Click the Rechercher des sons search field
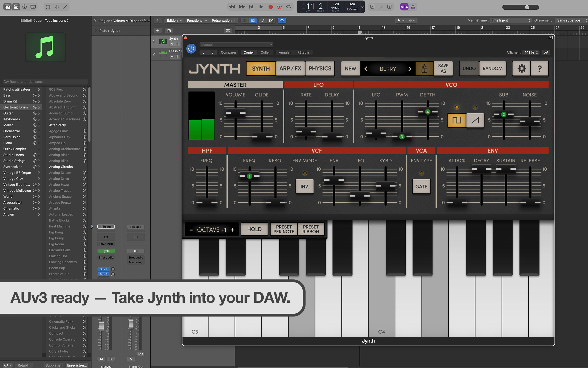 45,81
